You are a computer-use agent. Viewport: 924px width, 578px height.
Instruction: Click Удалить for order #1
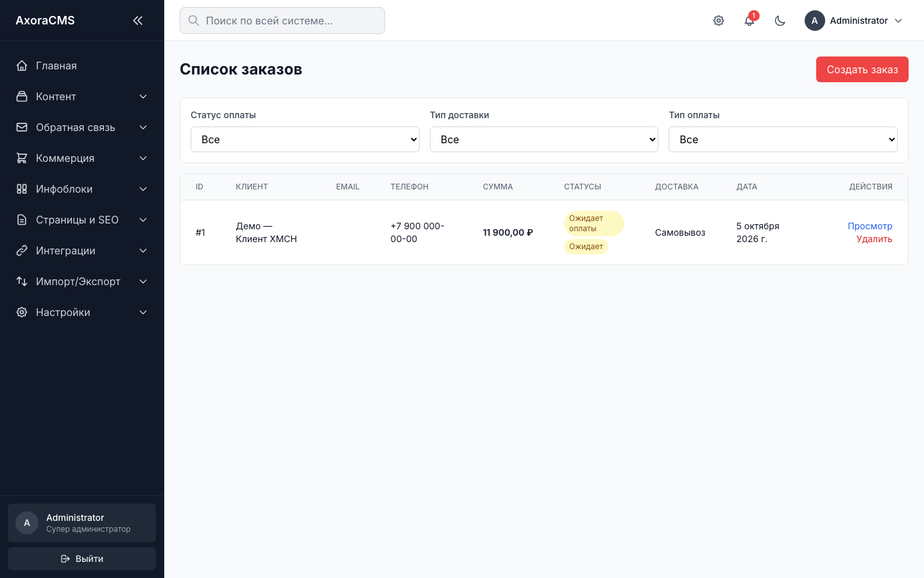click(875, 239)
